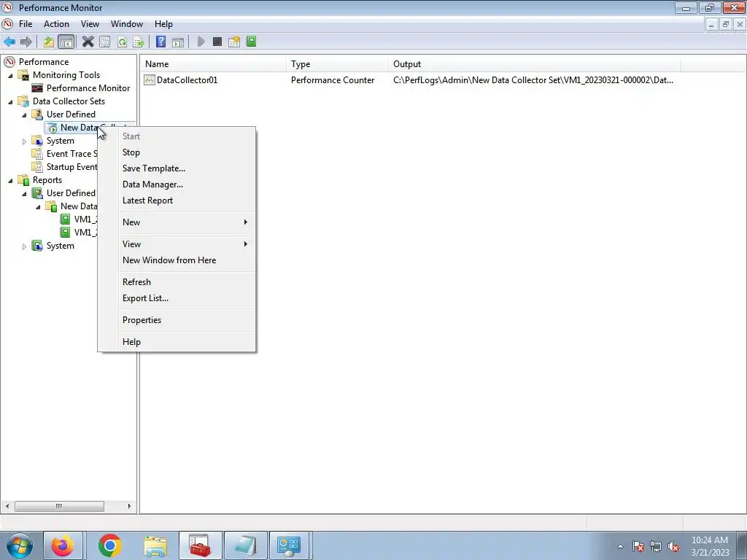Open Data Manager... from context menu

coord(177,184)
